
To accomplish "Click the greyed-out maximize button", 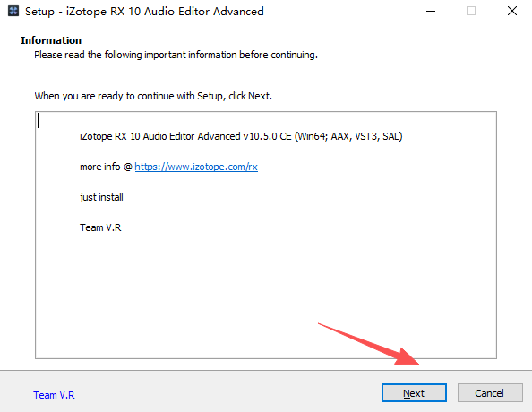I will (x=471, y=12).
